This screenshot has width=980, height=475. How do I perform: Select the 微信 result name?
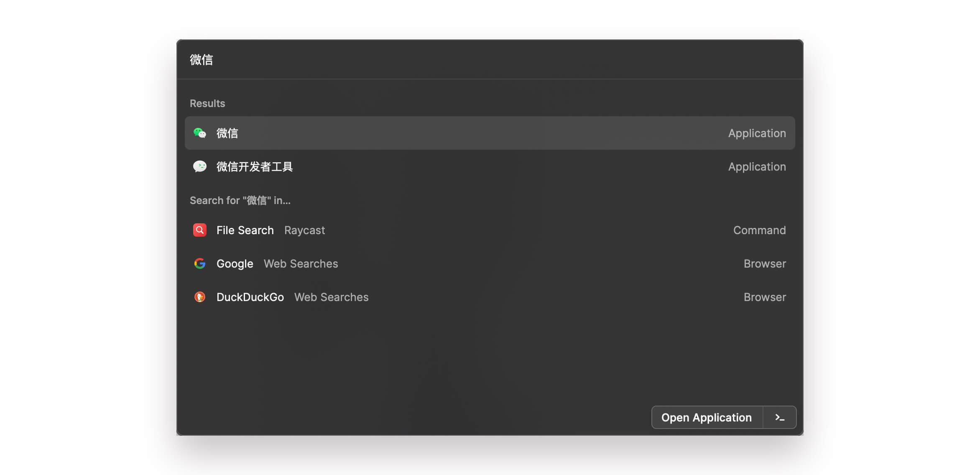point(227,133)
